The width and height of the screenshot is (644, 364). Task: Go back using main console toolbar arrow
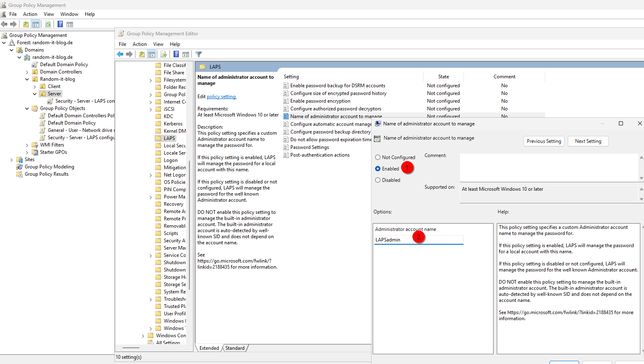(4, 24)
